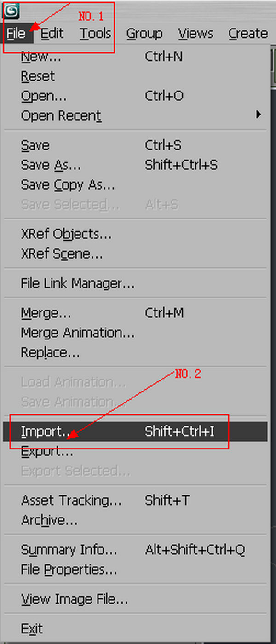Open the Tools menu
276x644 pixels.
[x=95, y=34]
